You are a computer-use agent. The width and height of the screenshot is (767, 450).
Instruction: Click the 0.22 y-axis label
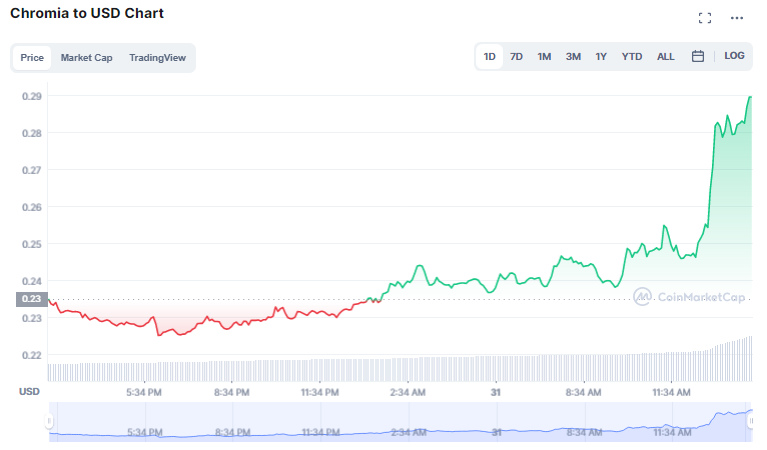[32, 355]
